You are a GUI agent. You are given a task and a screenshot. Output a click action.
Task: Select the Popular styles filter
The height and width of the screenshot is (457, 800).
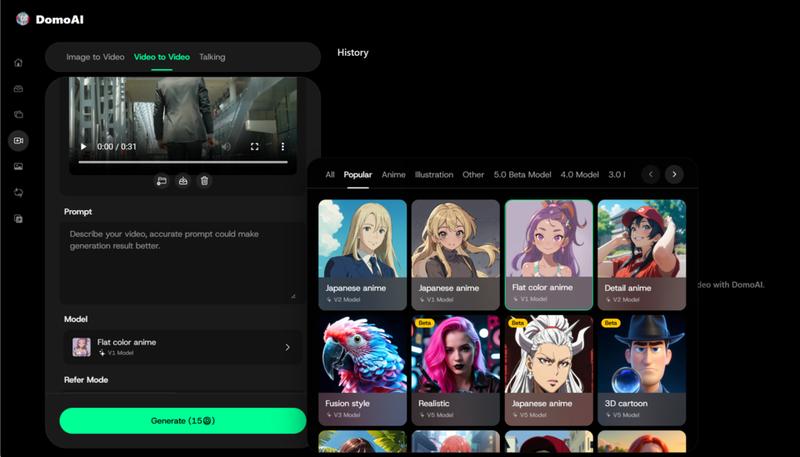pyautogui.click(x=358, y=174)
